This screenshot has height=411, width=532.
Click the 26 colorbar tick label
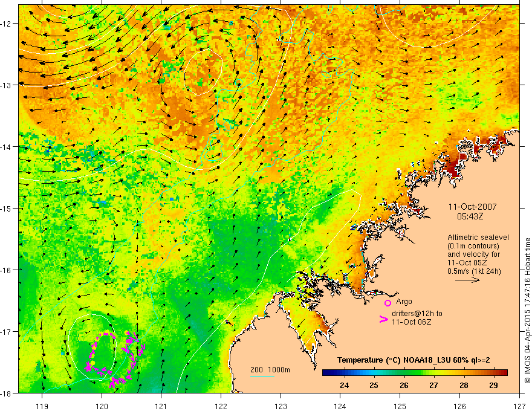[404, 385]
